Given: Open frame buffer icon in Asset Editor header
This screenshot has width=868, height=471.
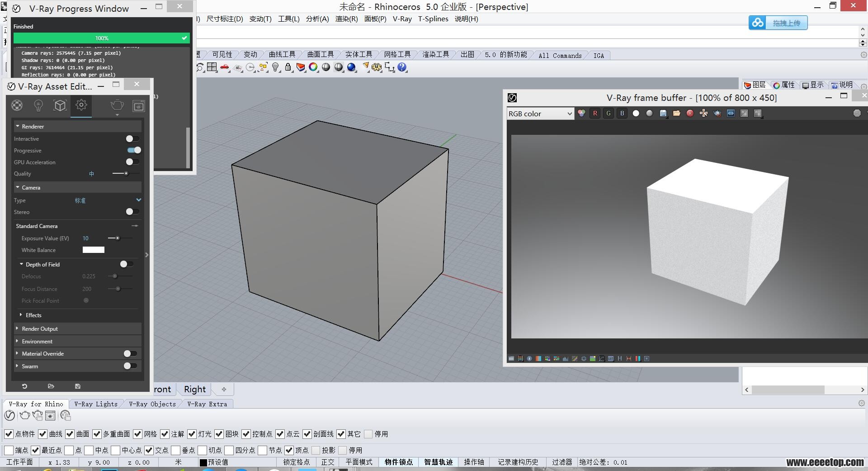Looking at the screenshot, I should click(139, 106).
